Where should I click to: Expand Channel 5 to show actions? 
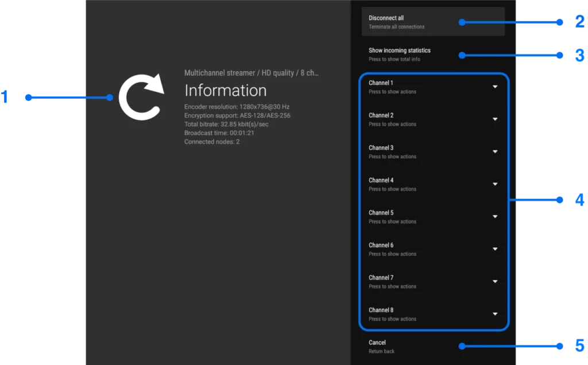[x=495, y=216]
